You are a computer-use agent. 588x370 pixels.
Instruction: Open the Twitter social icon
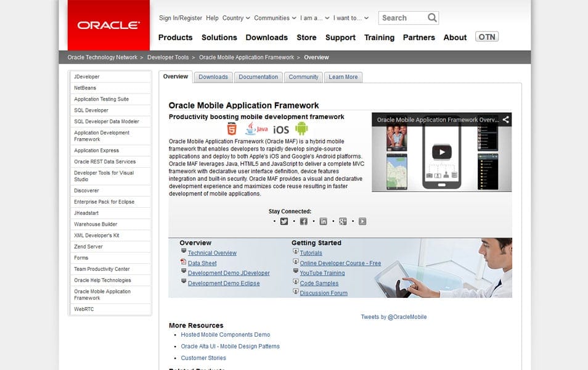pyautogui.click(x=284, y=221)
